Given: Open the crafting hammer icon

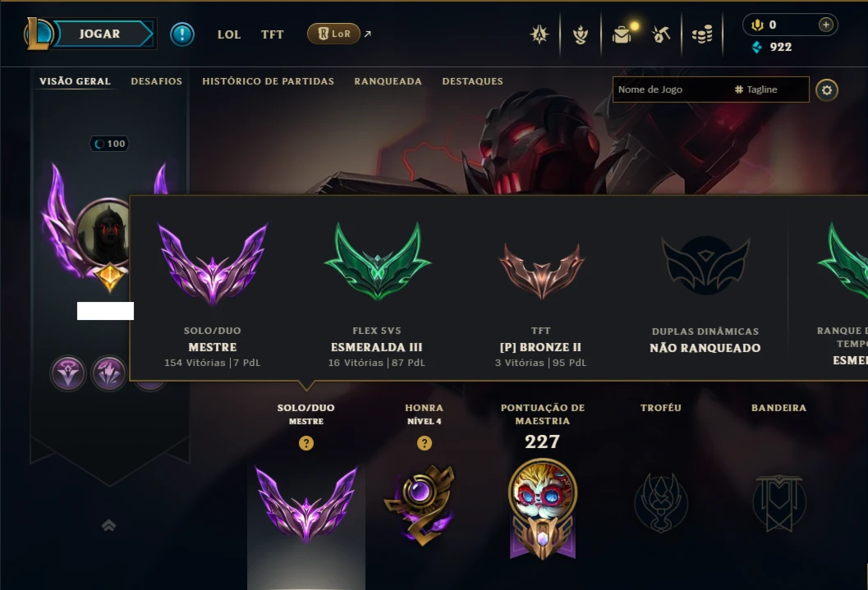Looking at the screenshot, I should pyautogui.click(x=661, y=34).
